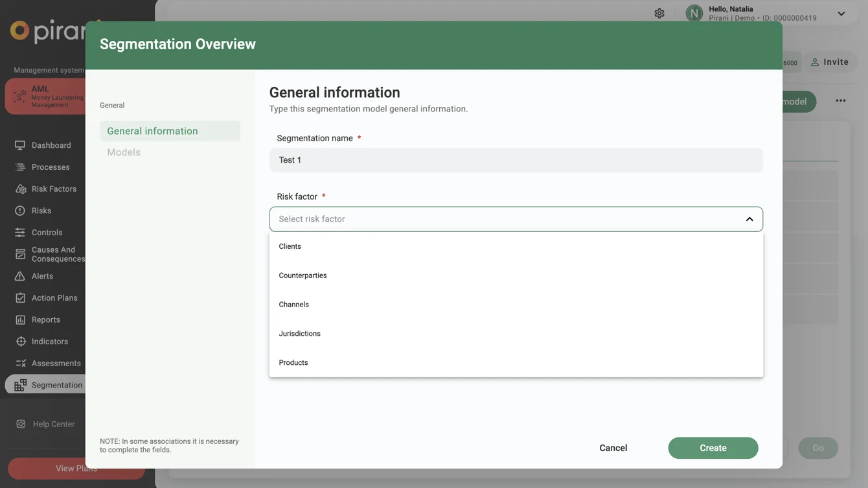Screen dimensions: 868x488
Task: Click the Dashboard monitor icon in sidebar
Action: tap(20, 145)
